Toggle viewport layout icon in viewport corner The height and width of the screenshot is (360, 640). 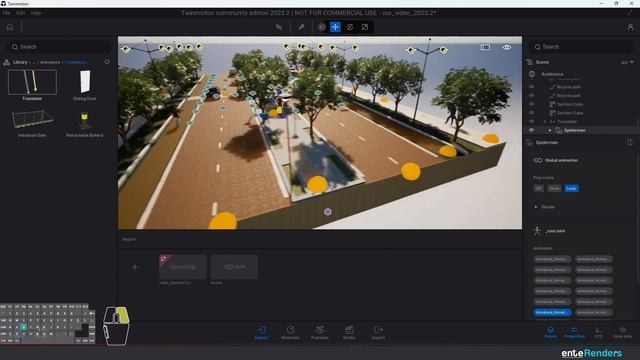[x=485, y=47]
